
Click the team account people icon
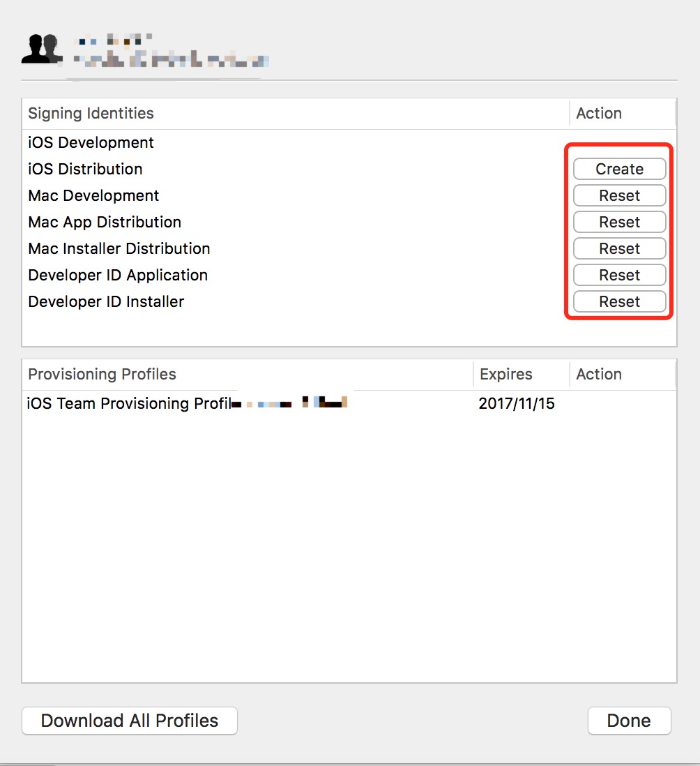pos(38,49)
